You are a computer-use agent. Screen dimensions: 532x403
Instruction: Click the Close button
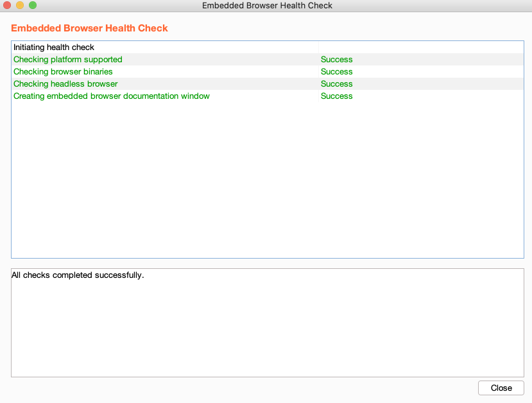pos(501,388)
